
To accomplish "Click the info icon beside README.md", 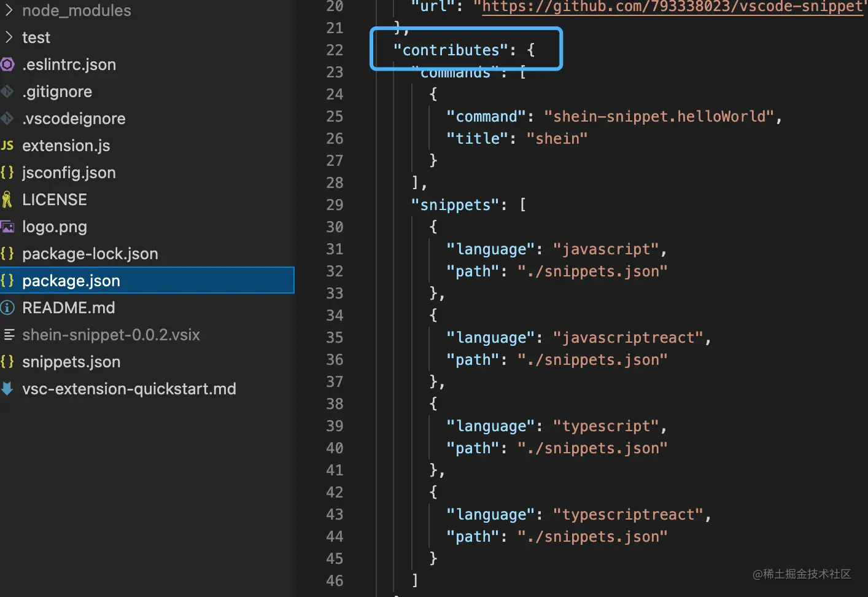I will pyautogui.click(x=7, y=307).
